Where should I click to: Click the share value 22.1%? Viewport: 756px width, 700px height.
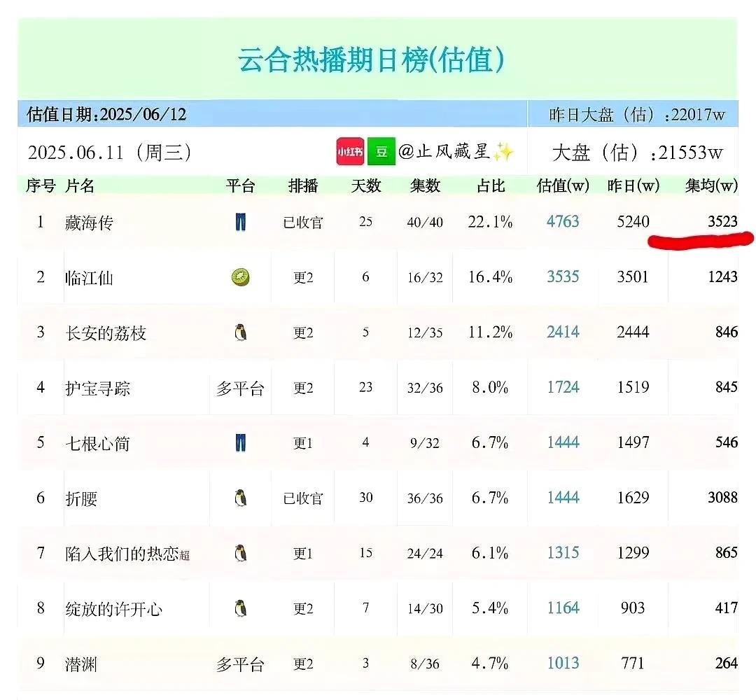click(490, 222)
